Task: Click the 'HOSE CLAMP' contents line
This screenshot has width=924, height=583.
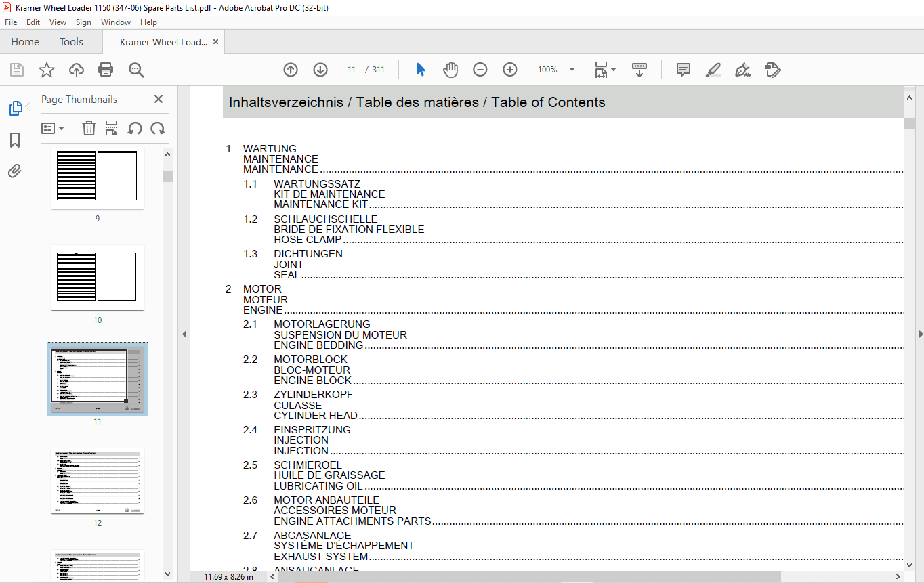Action: tap(308, 240)
